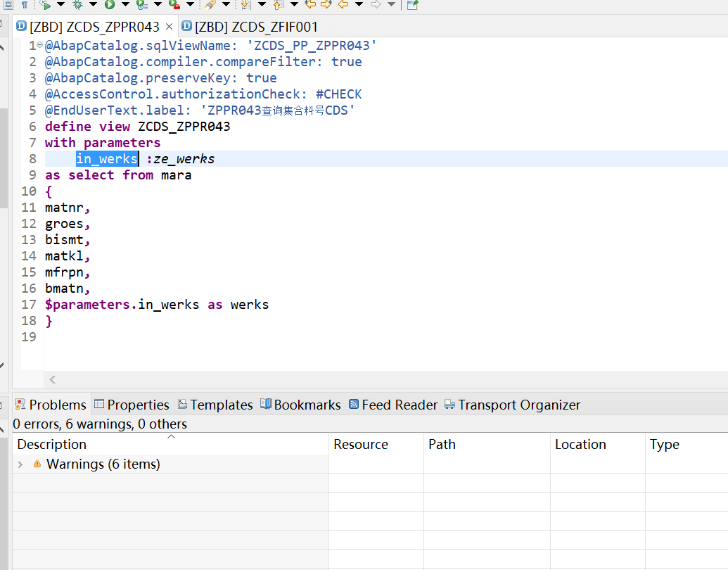Click the sqlViewName annotation on line 1
728x570 pixels.
point(211,46)
